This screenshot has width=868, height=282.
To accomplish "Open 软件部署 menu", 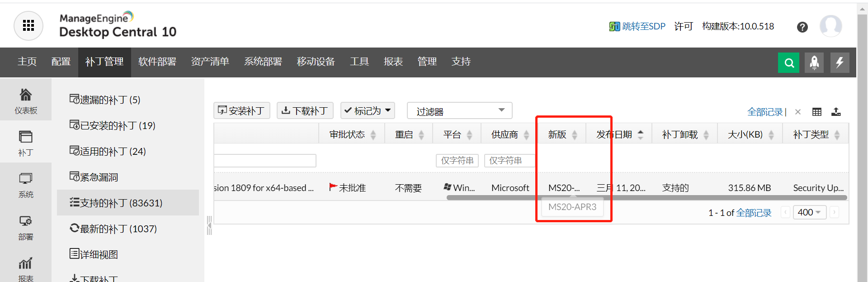I will coord(157,62).
